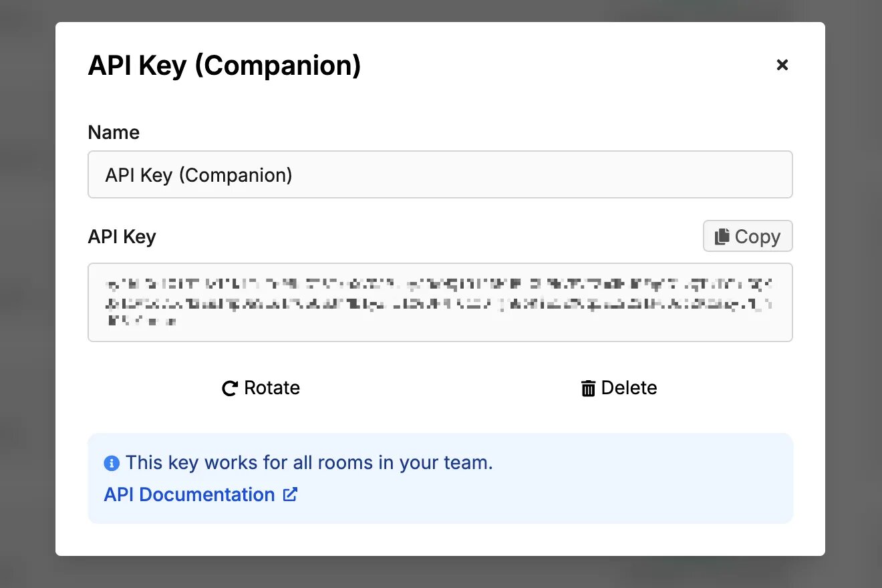Click the Delete action label
Screen dimensions: 882x588
[x=630, y=388]
